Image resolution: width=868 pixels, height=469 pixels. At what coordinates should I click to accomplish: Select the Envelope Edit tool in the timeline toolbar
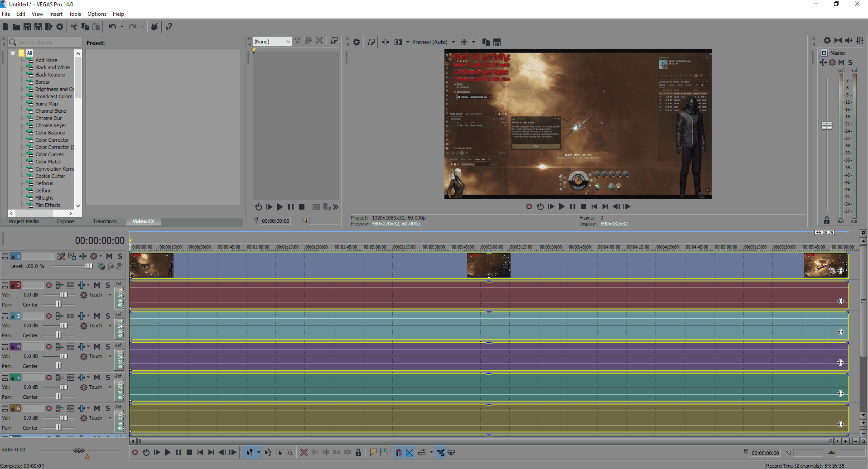tap(268, 452)
